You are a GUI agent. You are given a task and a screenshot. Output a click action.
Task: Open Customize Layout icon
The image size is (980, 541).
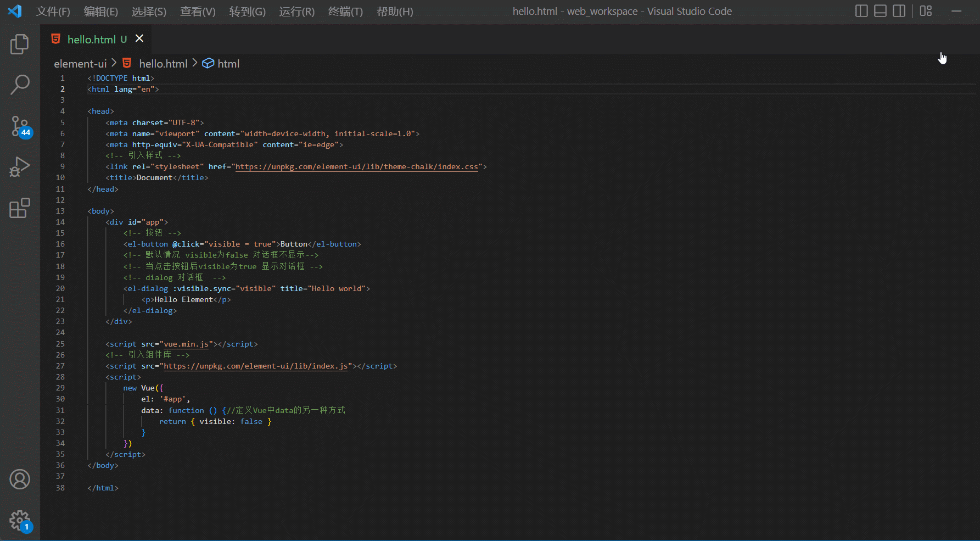[926, 11]
